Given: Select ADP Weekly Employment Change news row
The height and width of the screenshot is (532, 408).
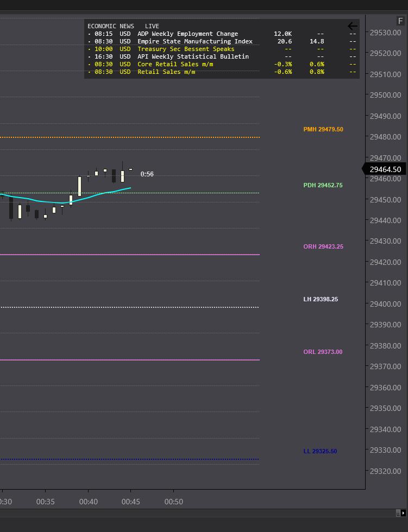Looking at the screenshot, I should pyautogui.click(x=222, y=34).
